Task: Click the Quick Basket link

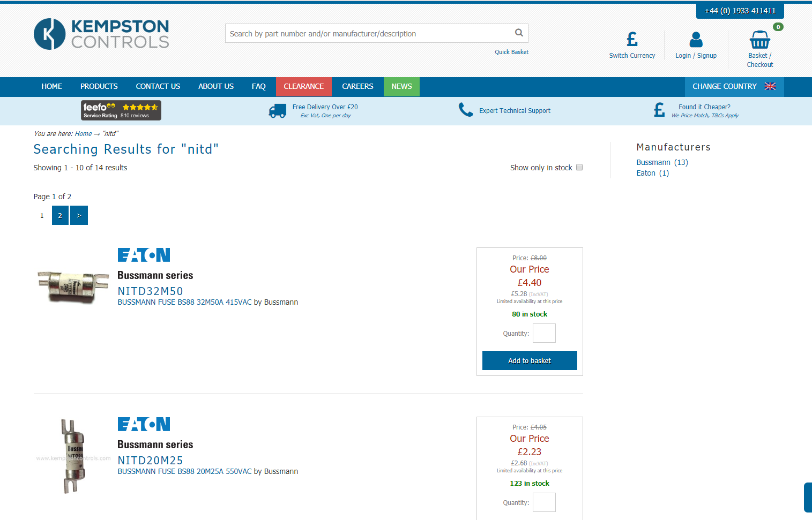Action: (x=511, y=52)
